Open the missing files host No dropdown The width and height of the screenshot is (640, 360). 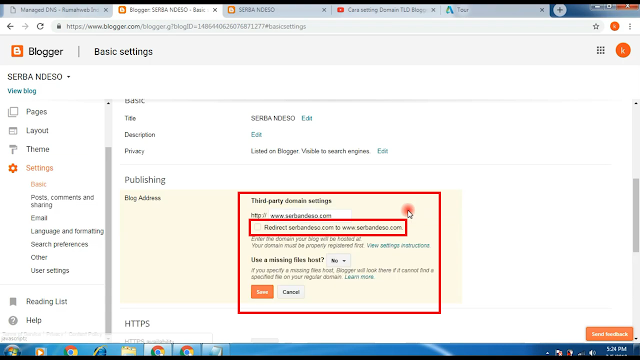(338, 260)
